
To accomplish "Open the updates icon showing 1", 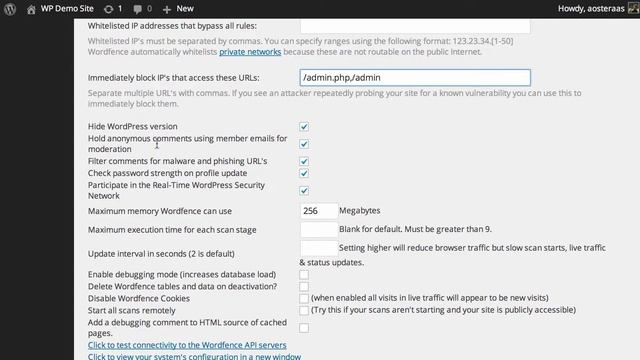I will pyautogui.click(x=108, y=9).
